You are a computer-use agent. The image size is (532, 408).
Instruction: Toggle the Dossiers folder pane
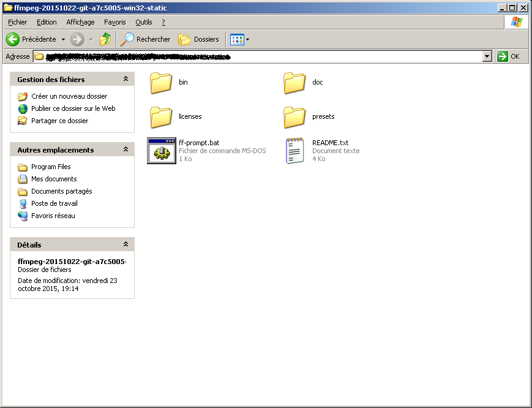click(198, 39)
